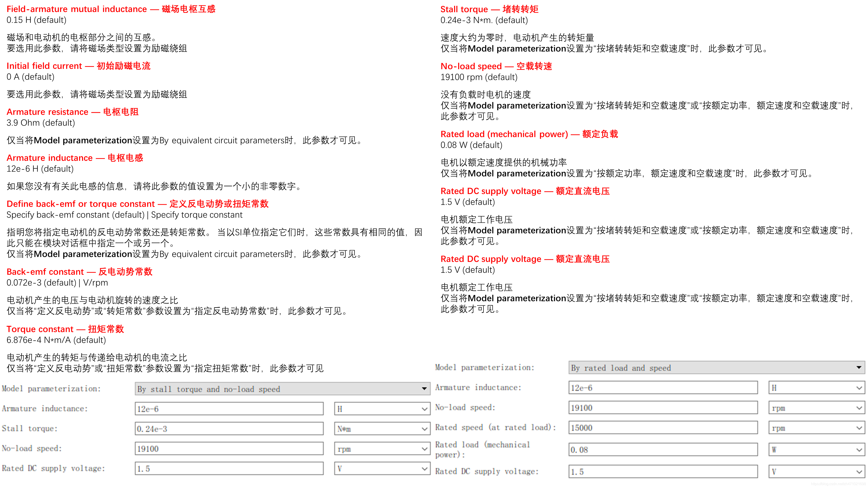Open Rated speed rpm unit dropdown
This screenshot has height=488, width=868.
tap(816, 428)
